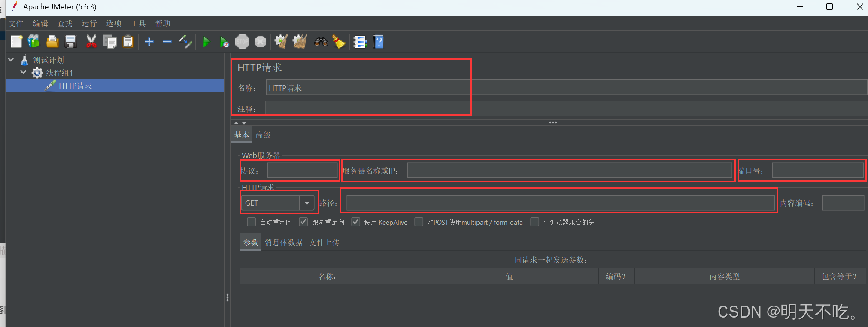Open Search with binoculars icon
Screen dimensions: 868x327
pyautogui.click(x=321, y=42)
